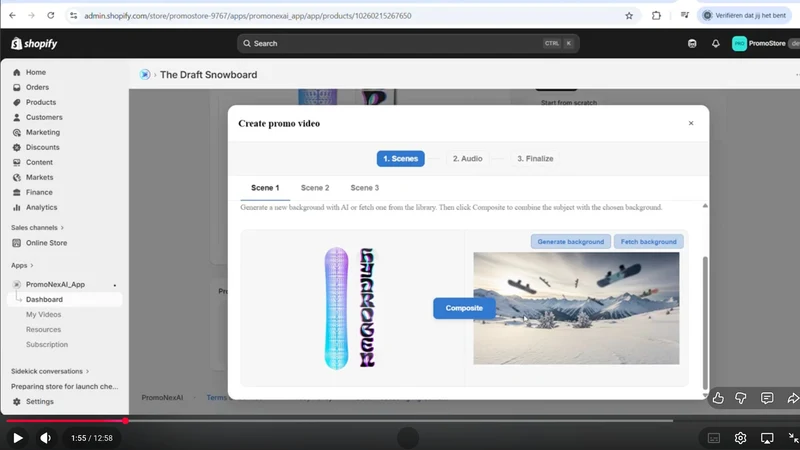This screenshot has width=800, height=450.
Task: Open Preparing store for launch conversation
Action: 64,387
